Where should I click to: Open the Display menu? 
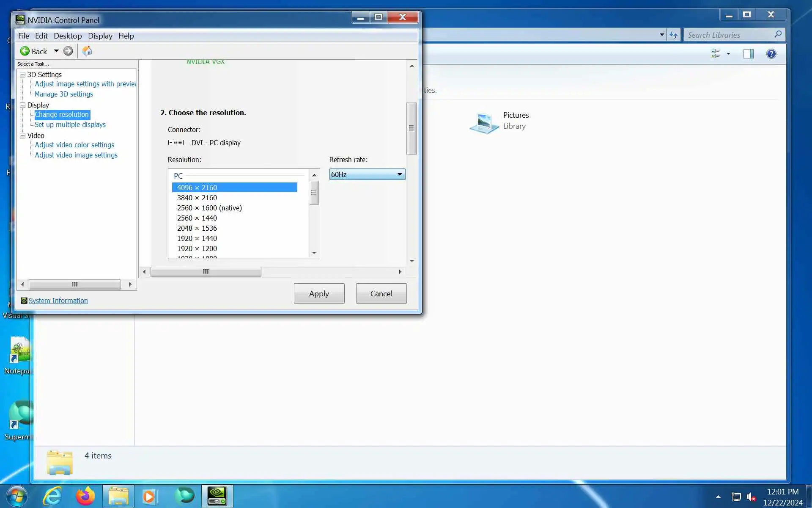coord(100,36)
